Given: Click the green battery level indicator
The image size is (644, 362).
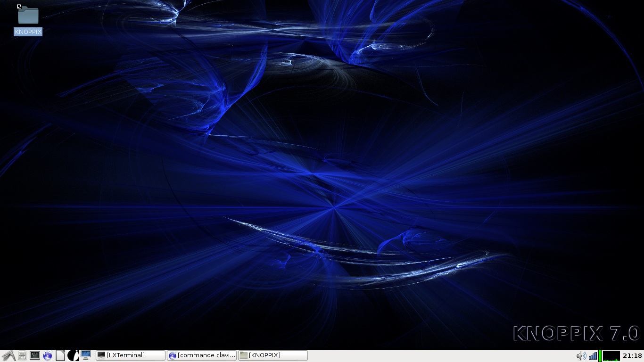Looking at the screenshot, I should (x=600, y=356).
